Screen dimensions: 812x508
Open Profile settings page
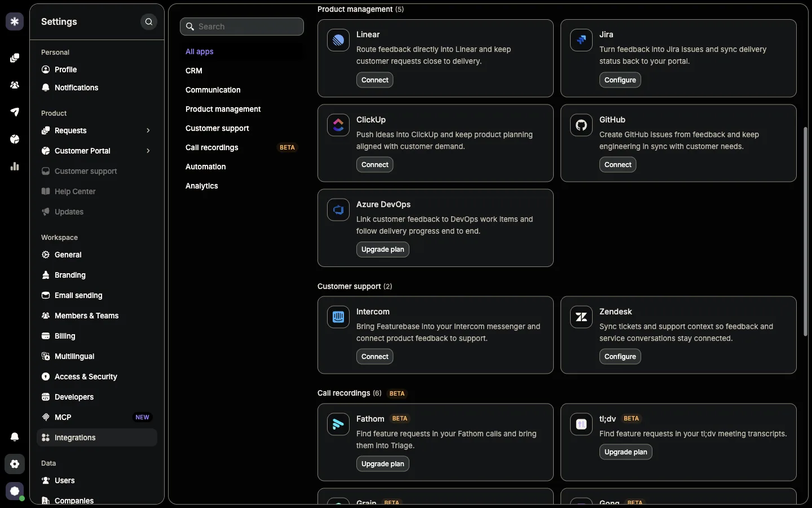point(97,69)
